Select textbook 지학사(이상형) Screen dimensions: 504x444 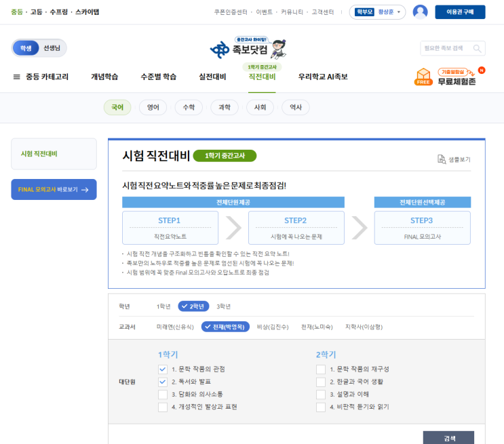coord(364,327)
